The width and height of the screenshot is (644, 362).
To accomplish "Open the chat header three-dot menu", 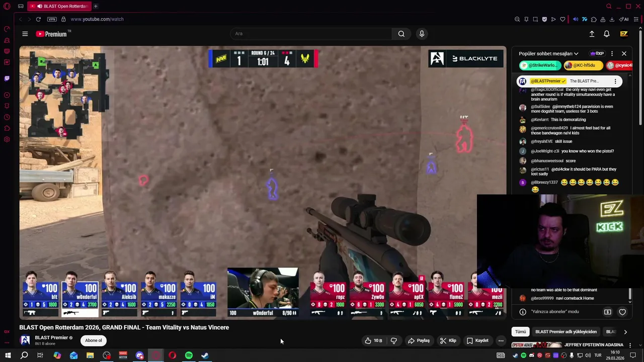I will tap(612, 54).
